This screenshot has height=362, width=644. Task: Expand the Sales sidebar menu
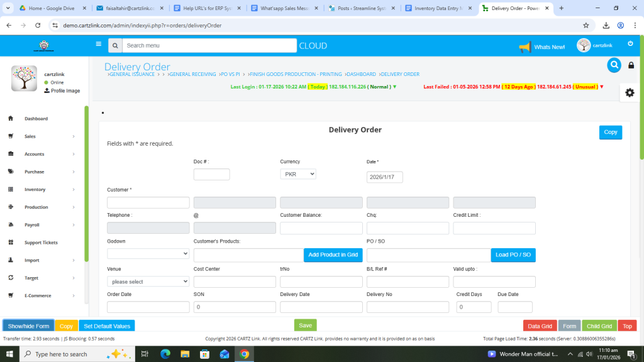pos(41,136)
